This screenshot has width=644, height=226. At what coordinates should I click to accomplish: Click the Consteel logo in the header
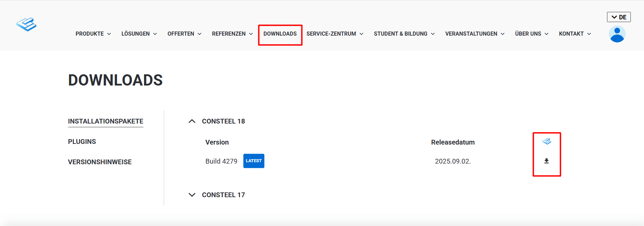coord(26,24)
